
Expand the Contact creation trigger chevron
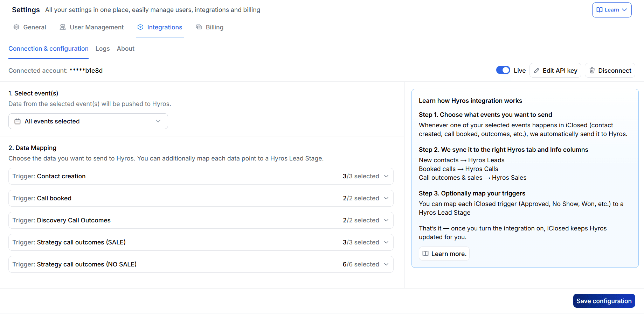(x=386, y=176)
